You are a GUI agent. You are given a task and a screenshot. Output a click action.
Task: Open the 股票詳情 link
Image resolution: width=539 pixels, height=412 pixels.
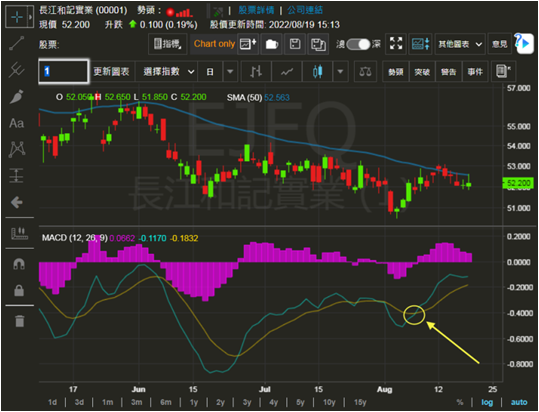coord(256,10)
